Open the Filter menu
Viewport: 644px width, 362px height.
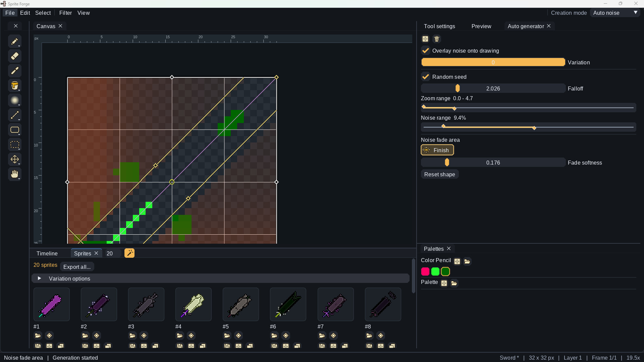(65, 13)
